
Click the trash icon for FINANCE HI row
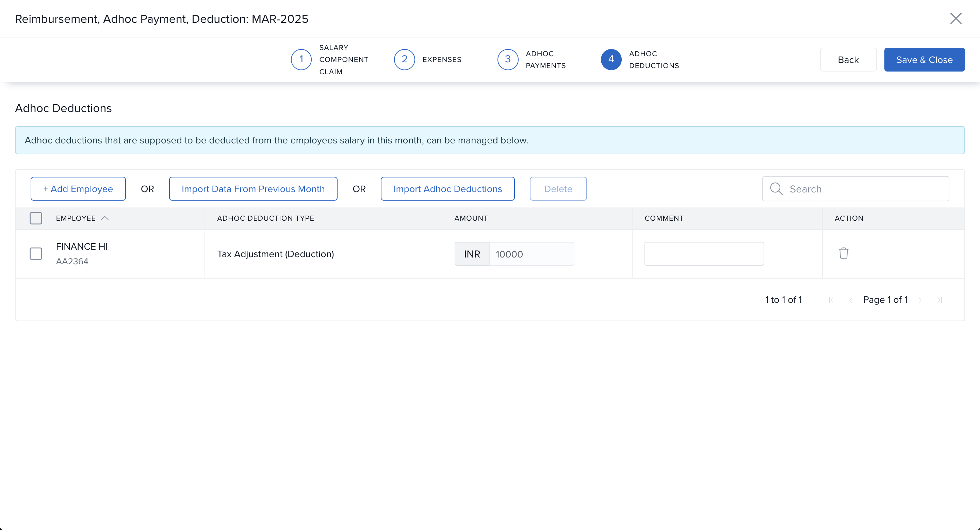point(844,253)
